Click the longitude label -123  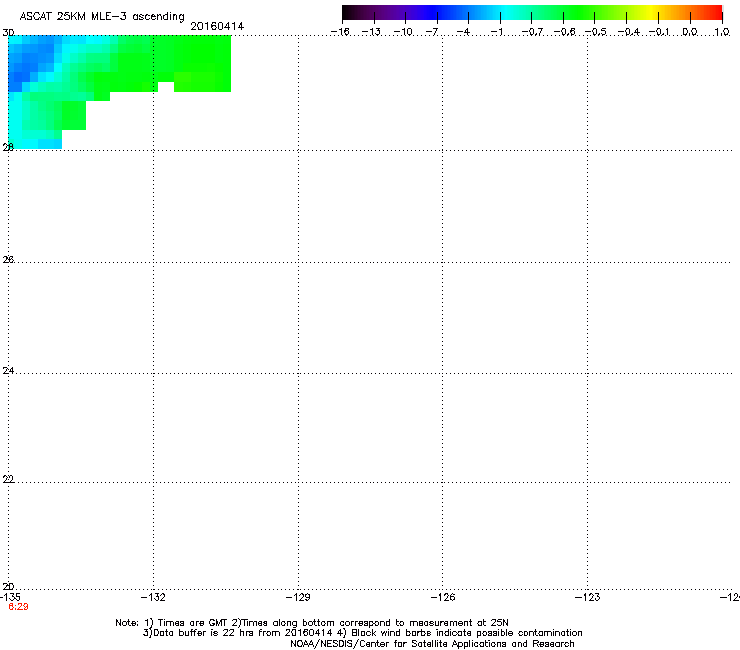(x=588, y=597)
